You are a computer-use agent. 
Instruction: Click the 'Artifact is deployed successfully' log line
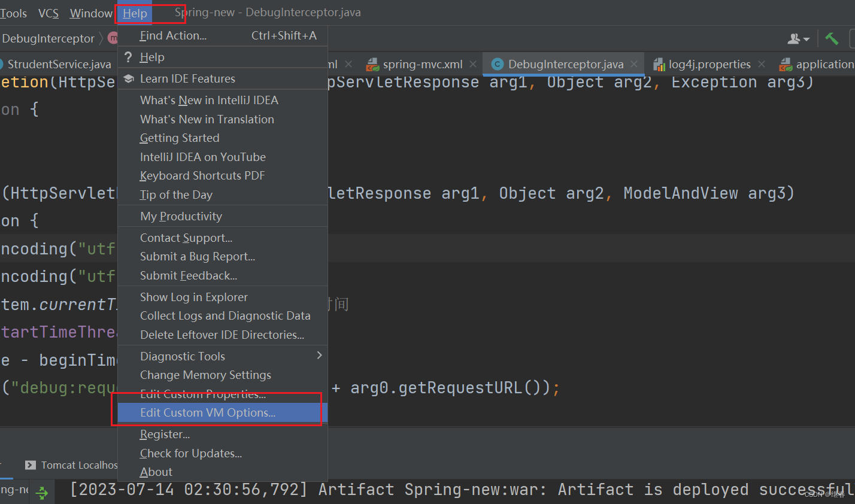pyautogui.click(x=462, y=490)
